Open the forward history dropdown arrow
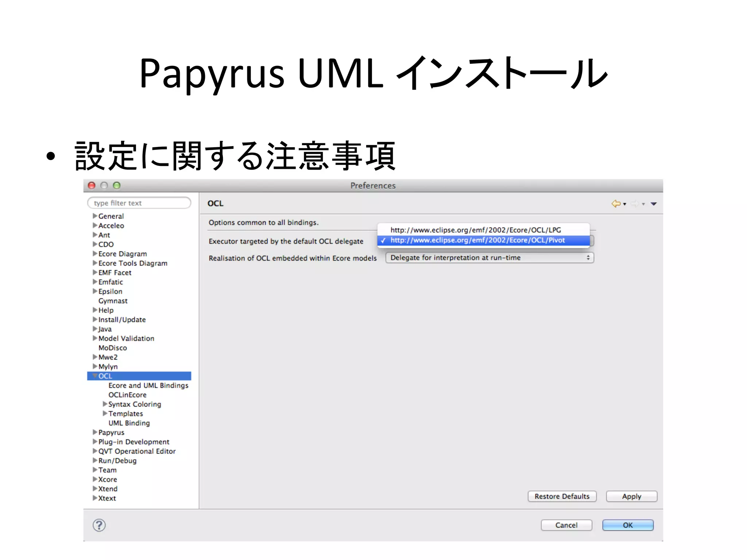This screenshot has width=747, height=560. pyautogui.click(x=644, y=204)
